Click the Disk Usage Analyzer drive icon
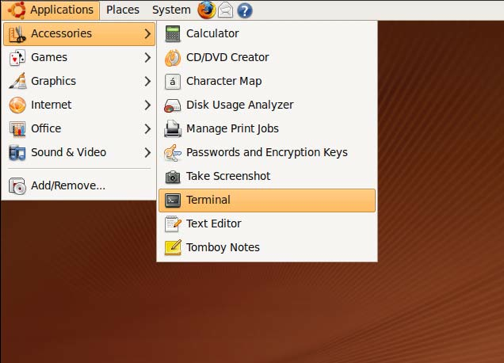This screenshot has height=363, width=504. click(173, 106)
